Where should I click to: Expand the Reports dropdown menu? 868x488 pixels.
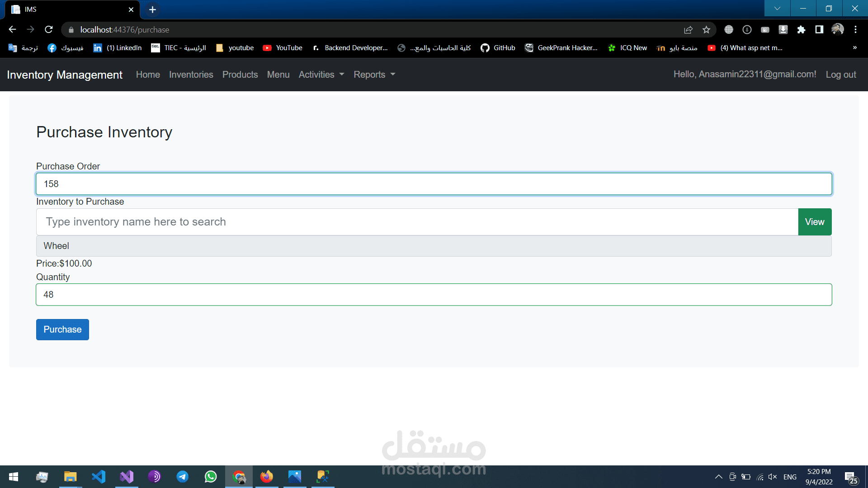374,75
